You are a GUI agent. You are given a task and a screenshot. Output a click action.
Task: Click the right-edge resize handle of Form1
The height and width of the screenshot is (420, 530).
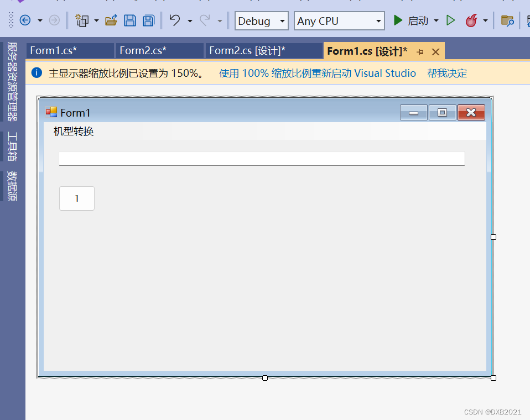[493, 237]
